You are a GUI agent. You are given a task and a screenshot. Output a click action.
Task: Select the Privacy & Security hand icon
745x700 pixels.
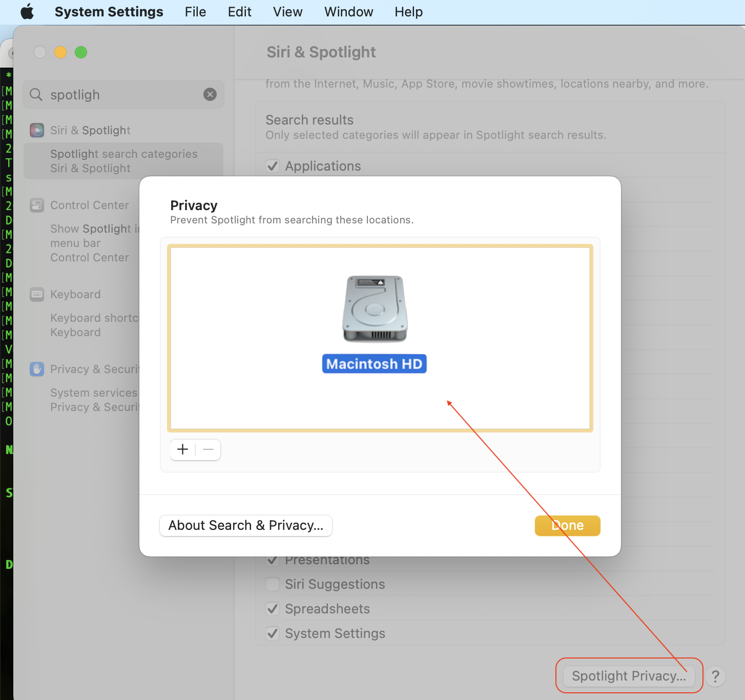[x=36, y=369]
